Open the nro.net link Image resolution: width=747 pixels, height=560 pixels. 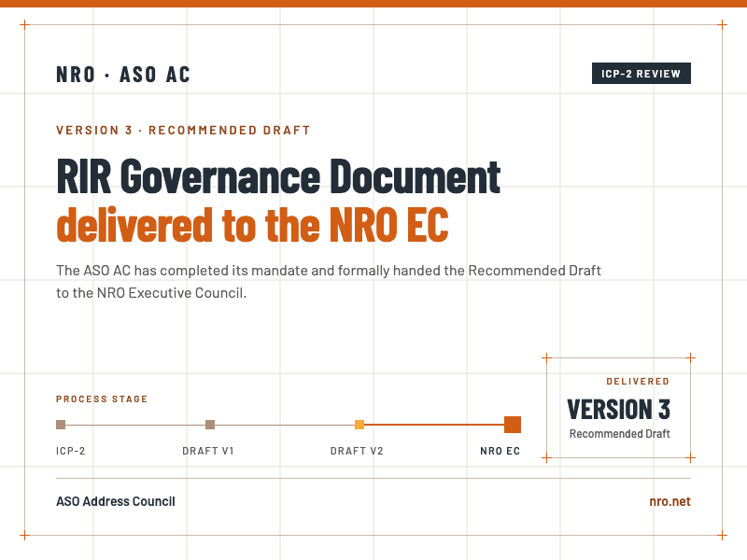(x=669, y=501)
